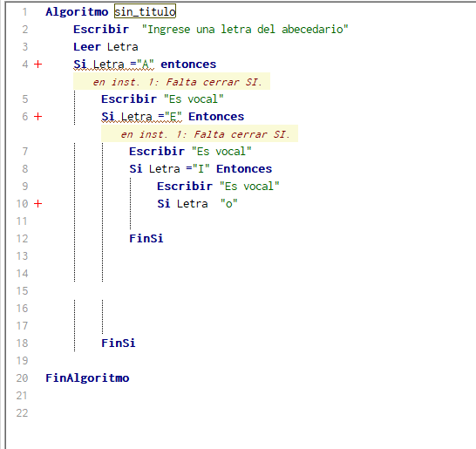Click the FinSi keyword on line 12
The width and height of the screenshot is (476, 449).
tap(146, 239)
